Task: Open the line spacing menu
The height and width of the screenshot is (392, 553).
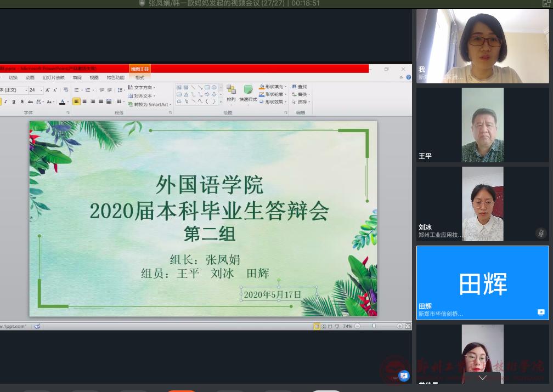Action: pos(121,90)
